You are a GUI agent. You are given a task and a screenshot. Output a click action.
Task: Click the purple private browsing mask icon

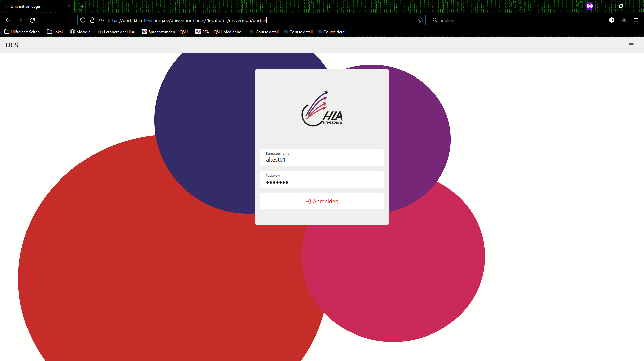[590, 6]
